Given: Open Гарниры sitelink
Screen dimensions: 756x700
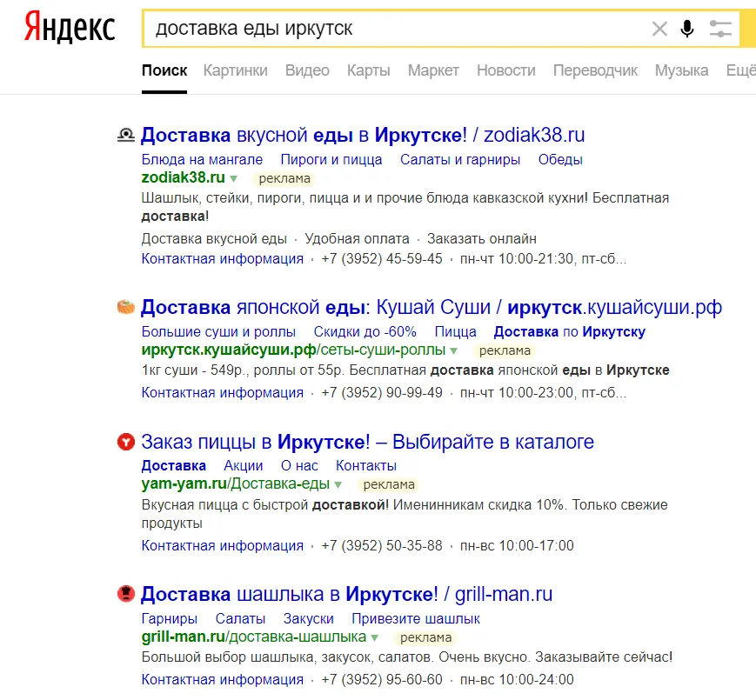Looking at the screenshot, I should (170, 618).
